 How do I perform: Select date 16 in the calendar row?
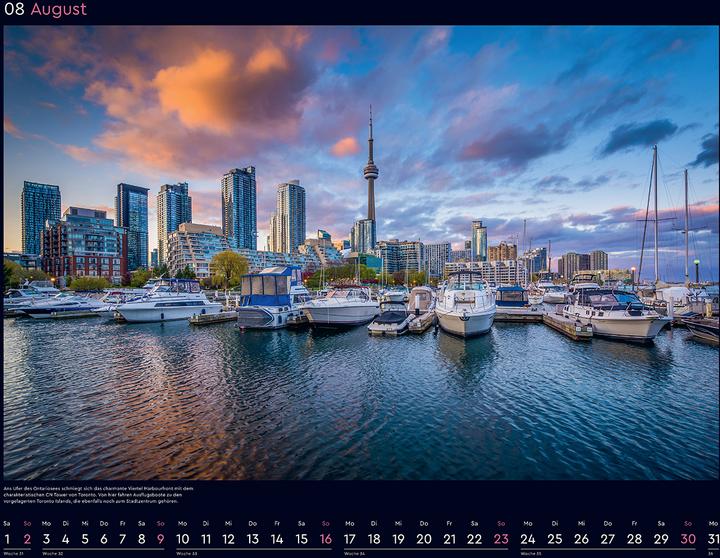pyautogui.click(x=325, y=539)
